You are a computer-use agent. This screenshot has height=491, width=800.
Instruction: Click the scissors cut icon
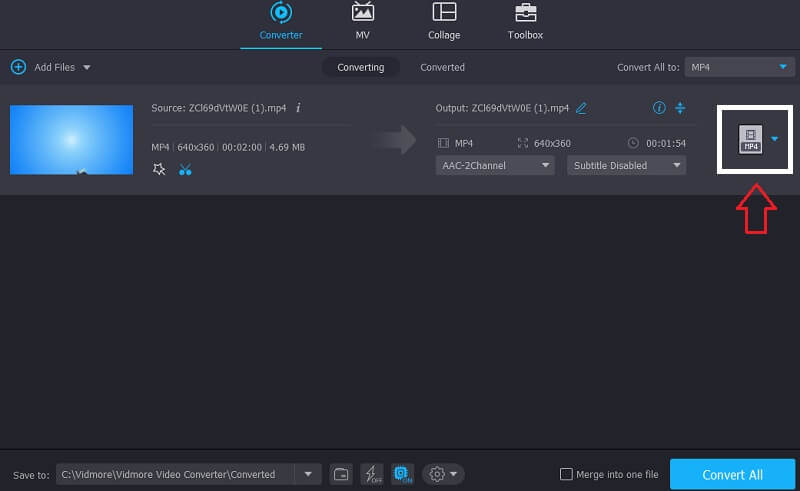185,169
